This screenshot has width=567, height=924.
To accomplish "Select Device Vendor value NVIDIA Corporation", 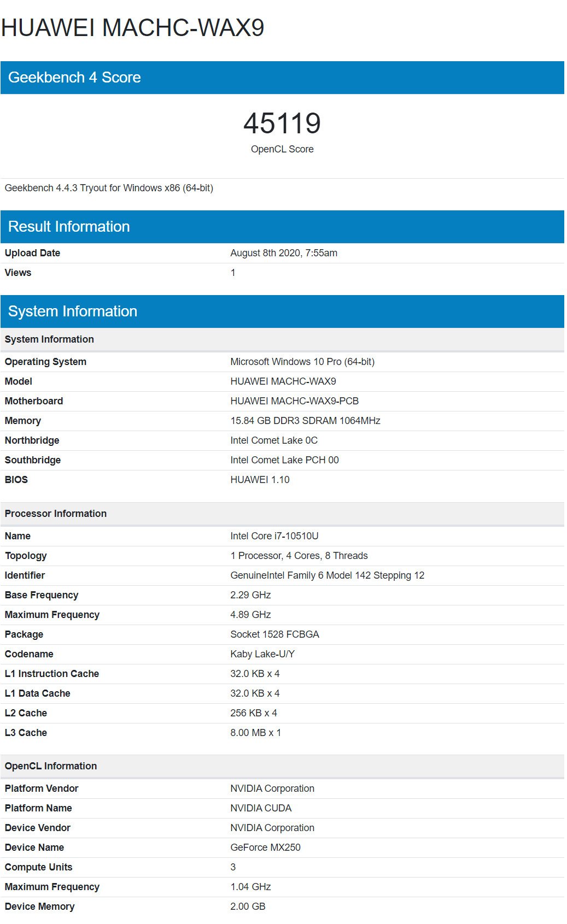I will tap(272, 828).
